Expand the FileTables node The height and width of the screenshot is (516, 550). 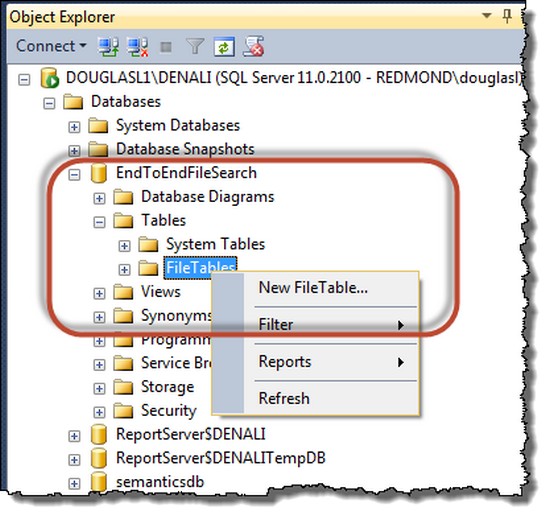124,269
